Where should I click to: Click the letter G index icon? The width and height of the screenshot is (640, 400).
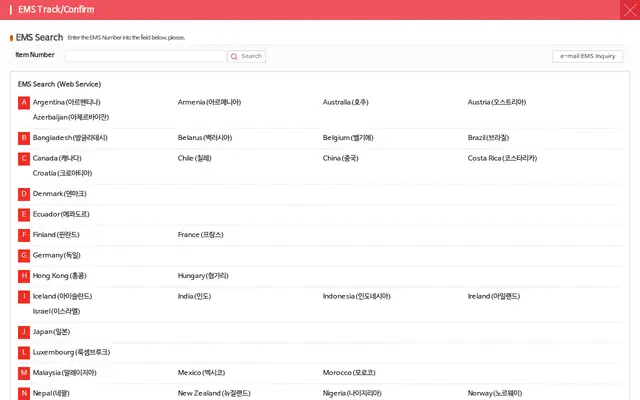tap(24, 256)
